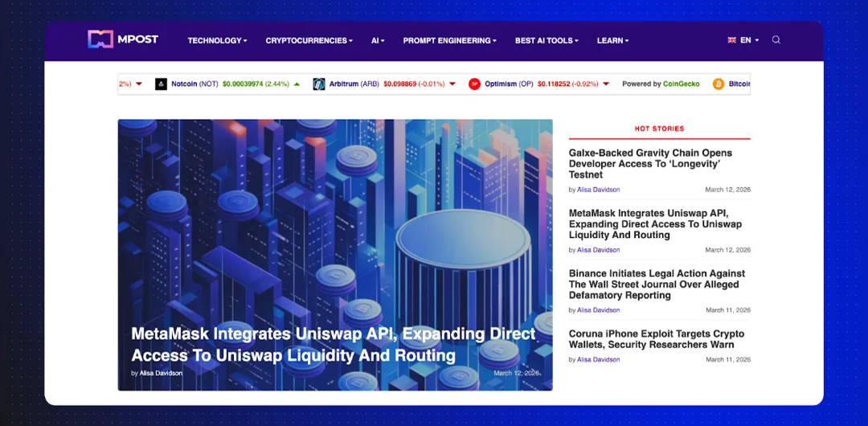
Task: Click the Optimism name in ticker
Action: pos(501,84)
